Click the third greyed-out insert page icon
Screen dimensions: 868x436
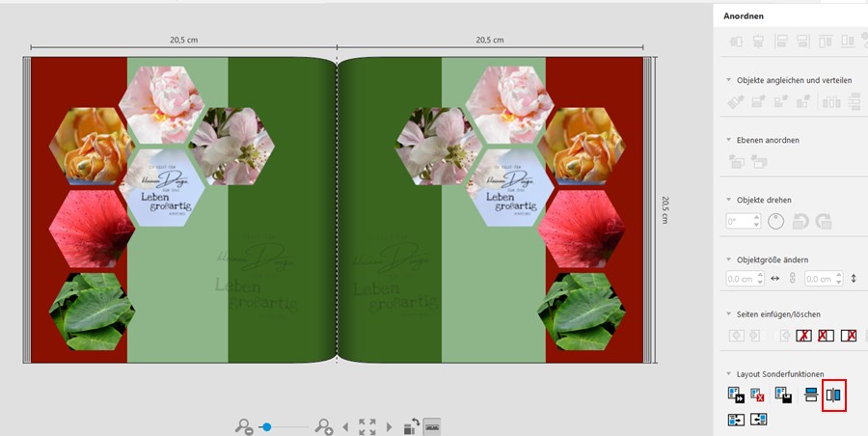click(x=784, y=335)
